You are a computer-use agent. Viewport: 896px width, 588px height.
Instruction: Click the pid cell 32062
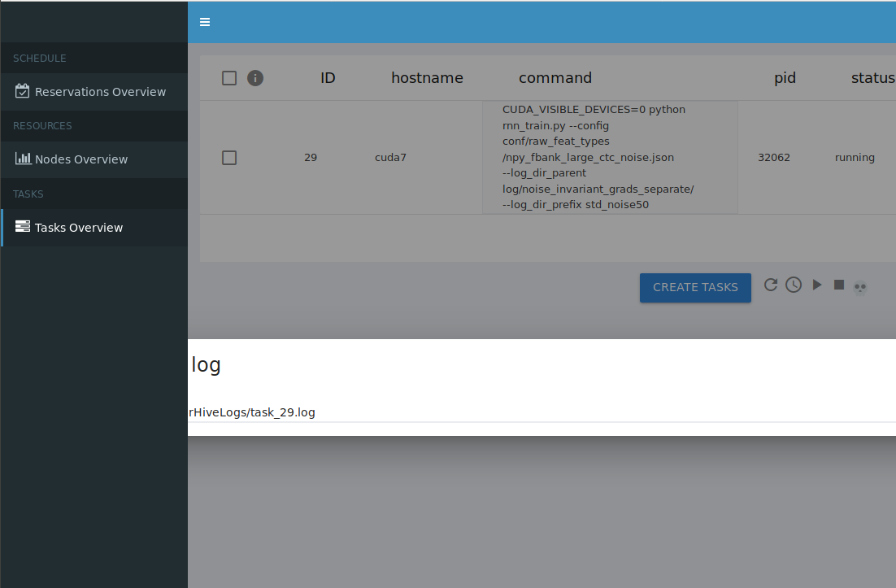774,157
